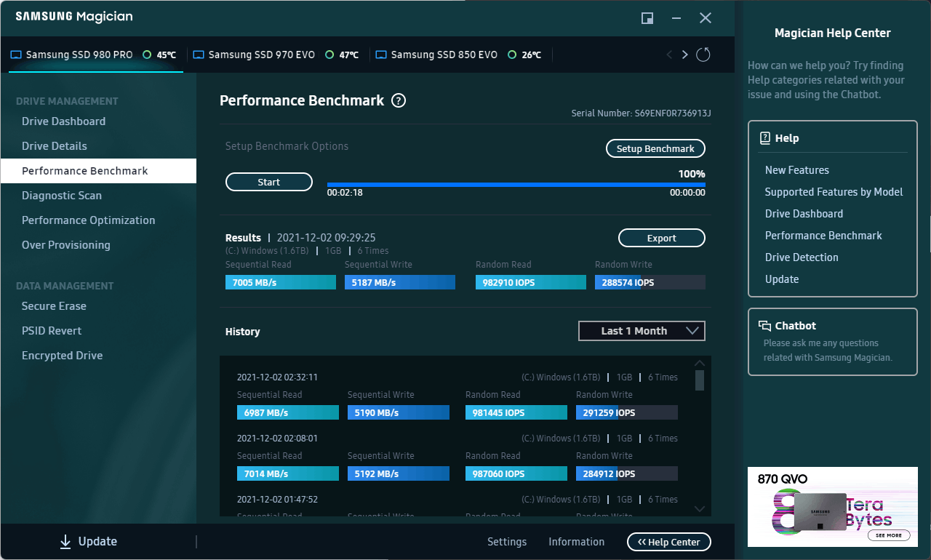Export the benchmark results
This screenshot has width=931, height=560.
coord(662,238)
